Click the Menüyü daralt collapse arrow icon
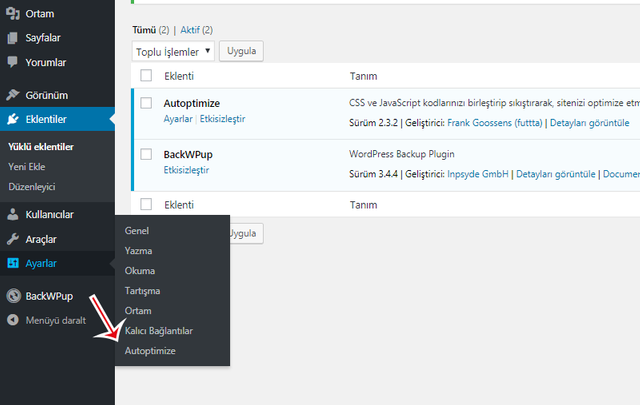Screen dimensions: 640x405 click(13, 320)
